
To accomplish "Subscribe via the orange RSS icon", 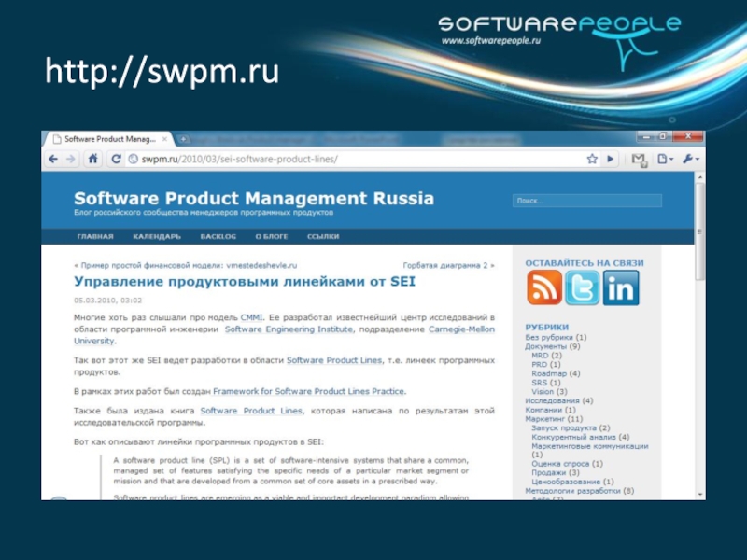I will coord(544,287).
